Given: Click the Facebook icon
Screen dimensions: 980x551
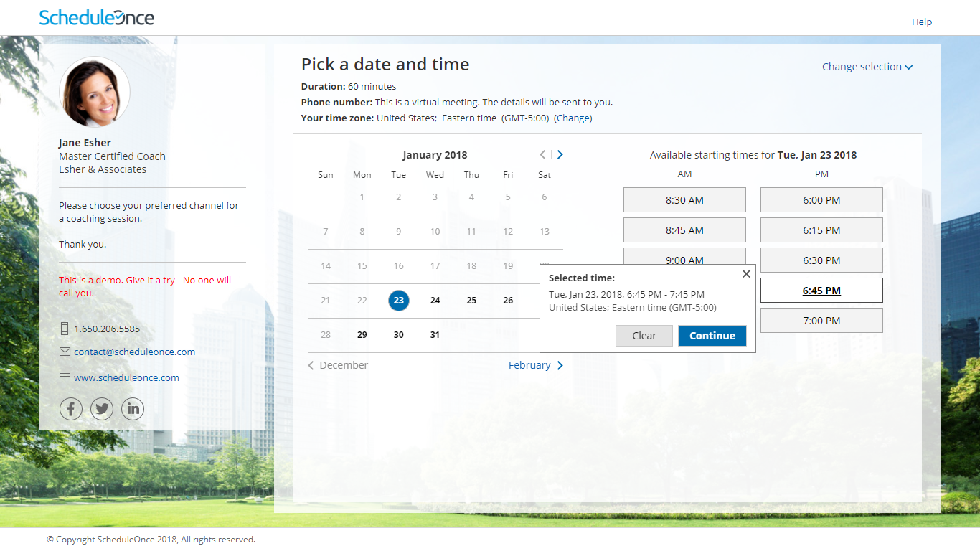Looking at the screenshot, I should (x=70, y=408).
